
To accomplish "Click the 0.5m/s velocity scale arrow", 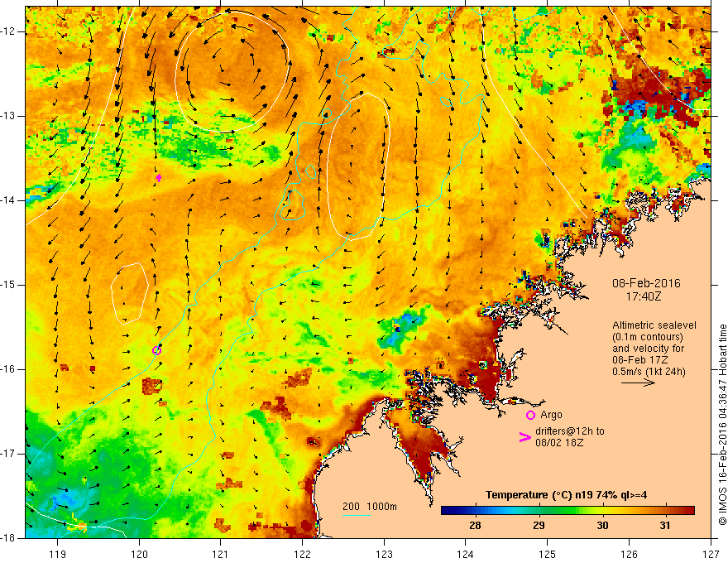I will 638,383.
